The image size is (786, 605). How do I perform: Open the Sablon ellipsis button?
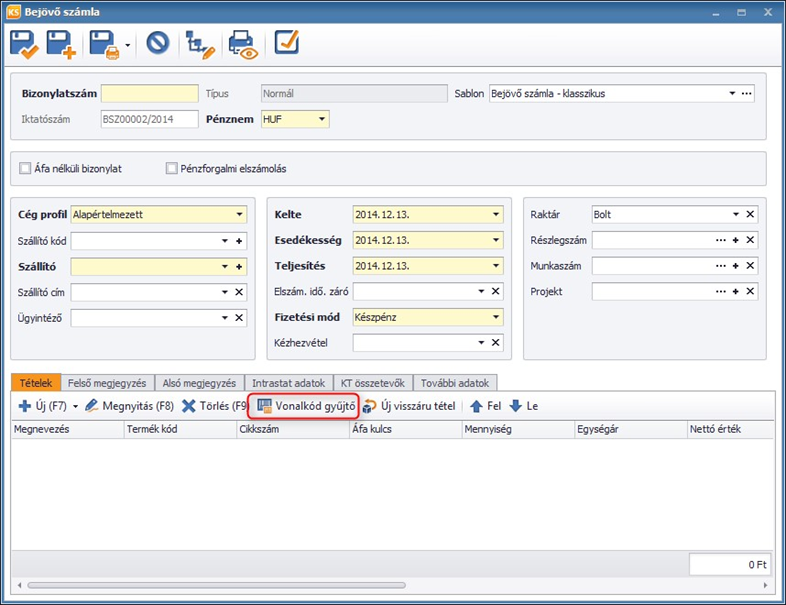click(746, 93)
